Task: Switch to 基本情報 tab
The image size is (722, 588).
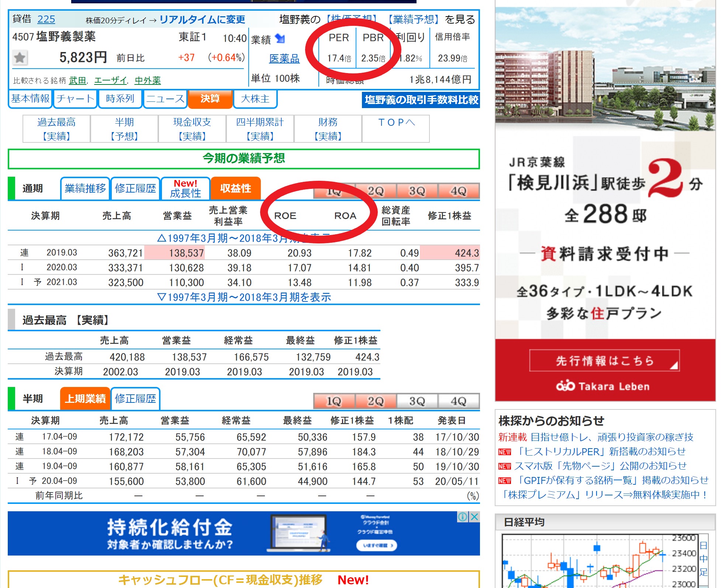Action: [x=30, y=99]
